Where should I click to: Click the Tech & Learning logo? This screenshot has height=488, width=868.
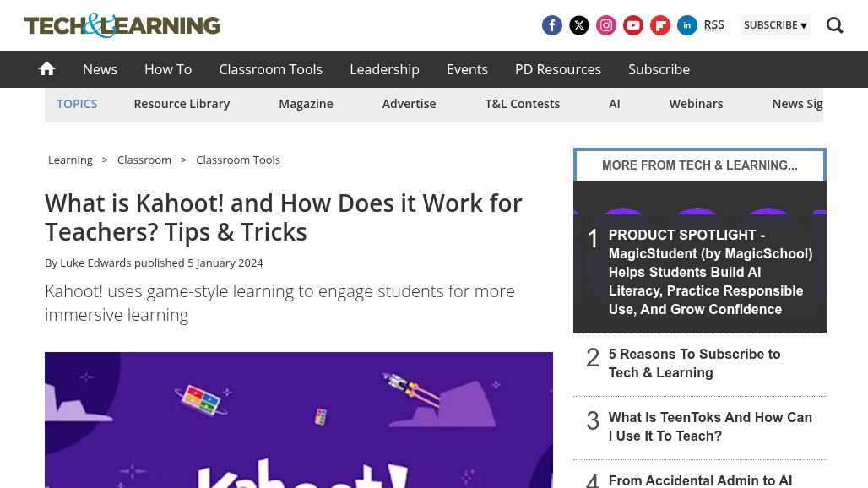tap(122, 25)
